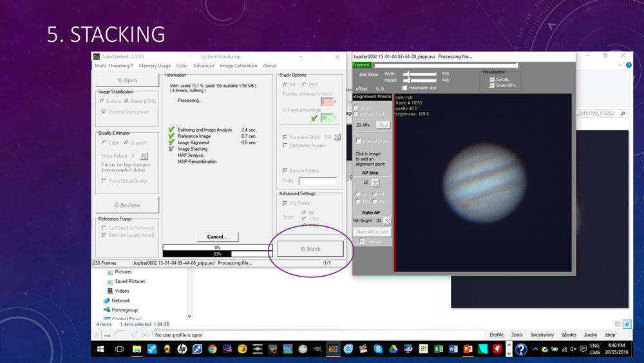Open Google Drive from the taskbar

(393, 349)
